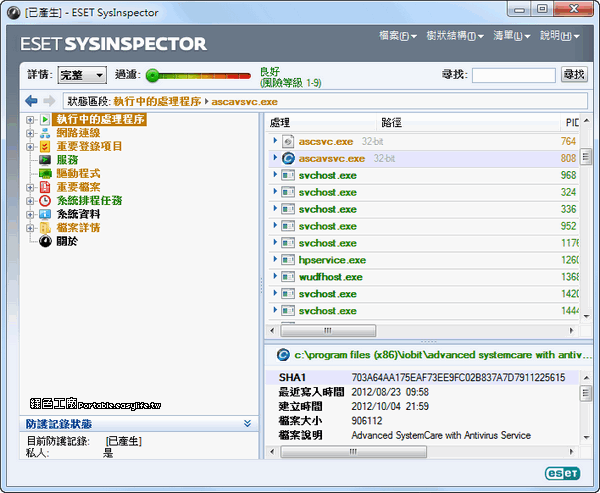The image size is (600, 493).
Task: Expand the wudfhost.exe process row
Action: [x=275, y=276]
